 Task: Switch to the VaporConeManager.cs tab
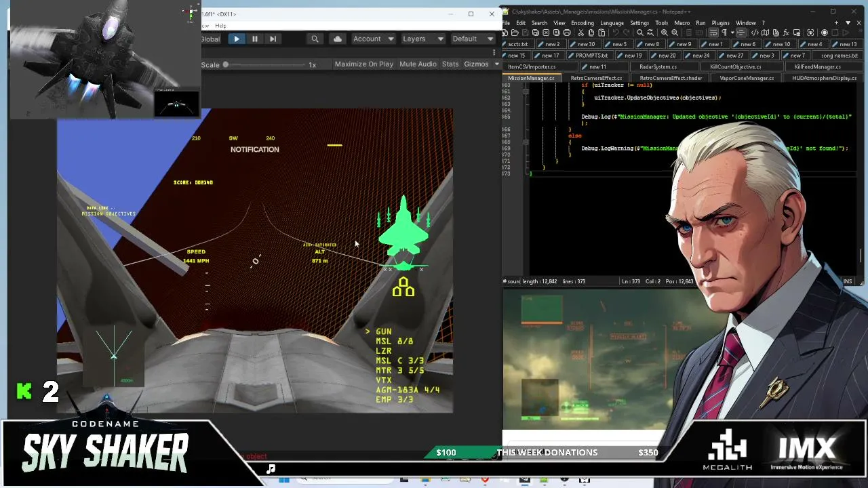747,79
